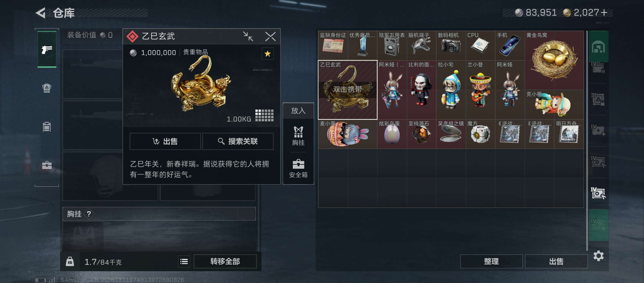Open the warehouse settings gear icon
644x283 pixels.
pos(598,256)
